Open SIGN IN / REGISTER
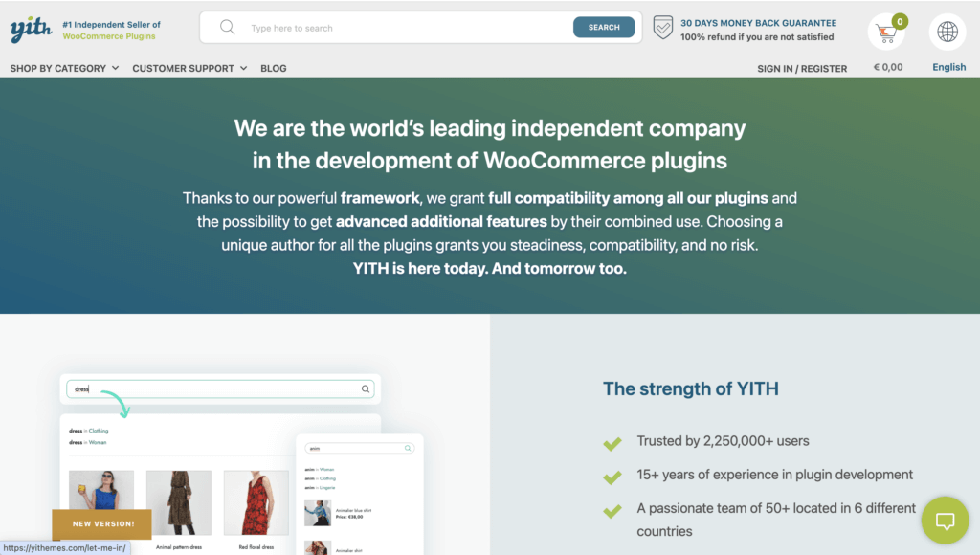 (802, 68)
